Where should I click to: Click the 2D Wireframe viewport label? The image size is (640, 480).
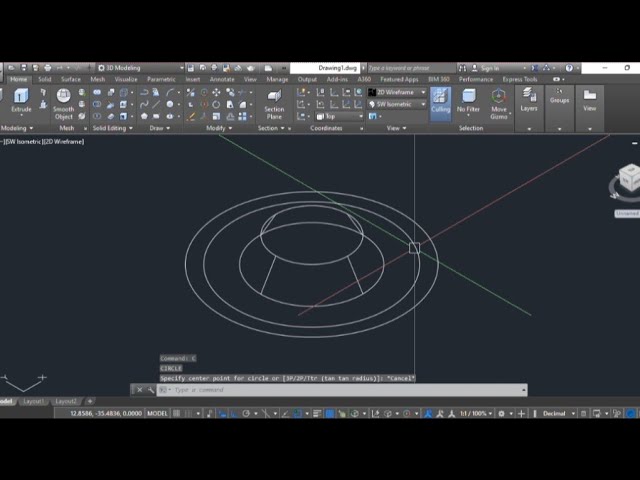tap(63, 142)
